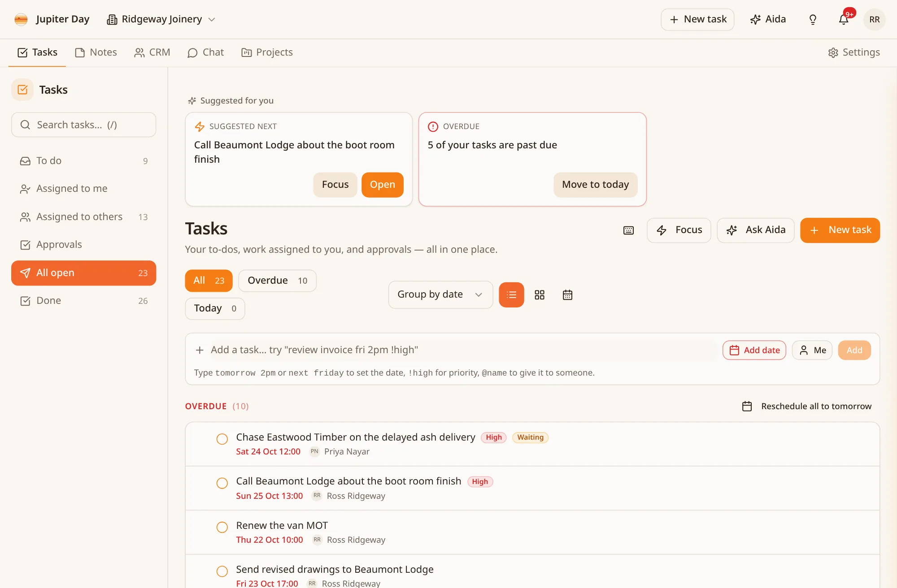Filter by Today tasks
Image resolution: width=897 pixels, height=588 pixels.
[x=215, y=308]
